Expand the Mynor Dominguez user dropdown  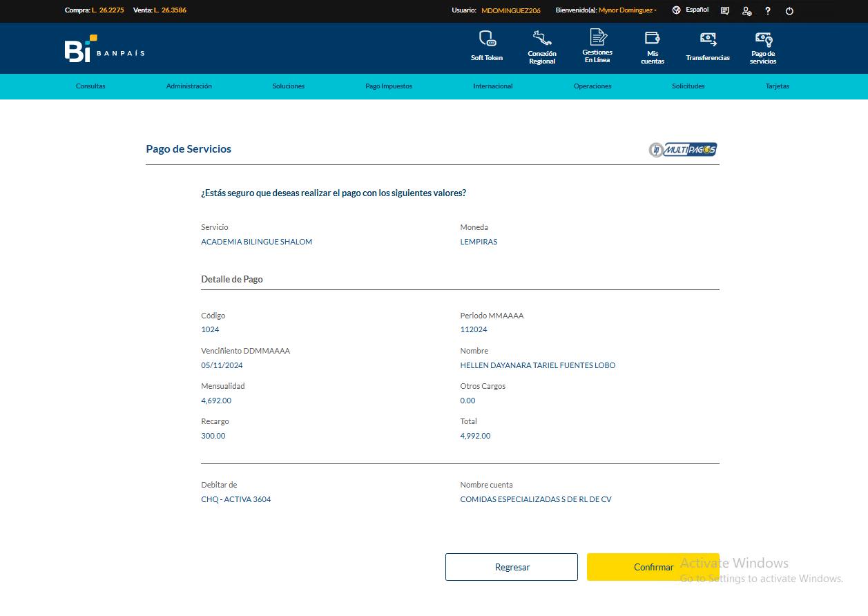[627, 10]
